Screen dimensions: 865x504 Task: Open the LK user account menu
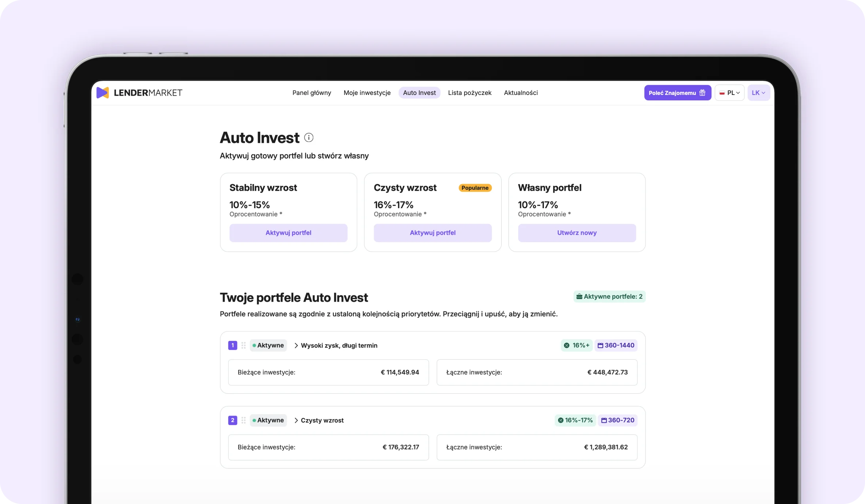[758, 93]
